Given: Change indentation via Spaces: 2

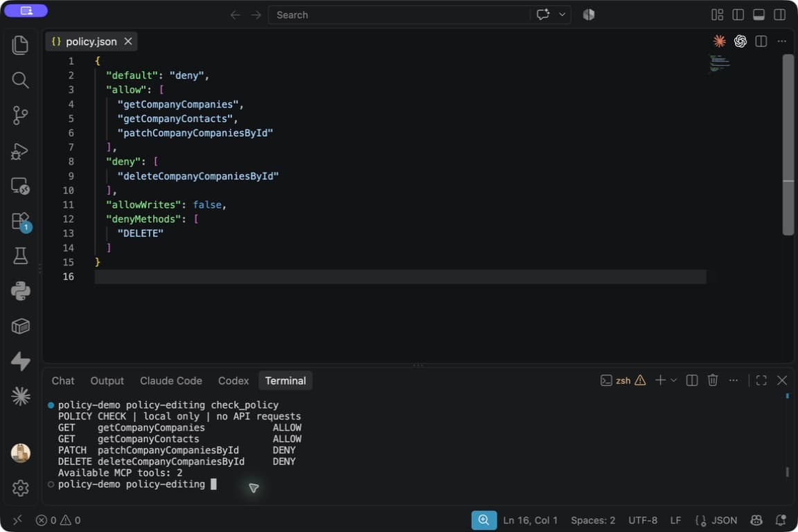Looking at the screenshot, I should (593, 520).
